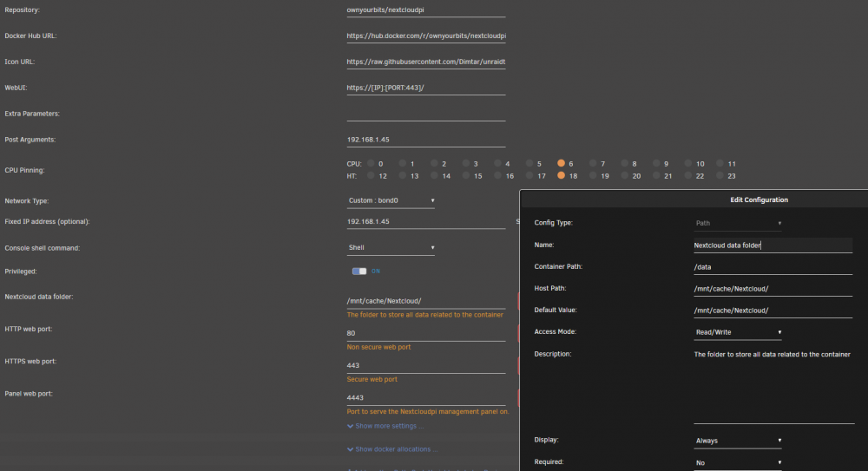Screen dimensions: 868x471
Task: Open the Required dropdown
Action: [x=738, y=462]
